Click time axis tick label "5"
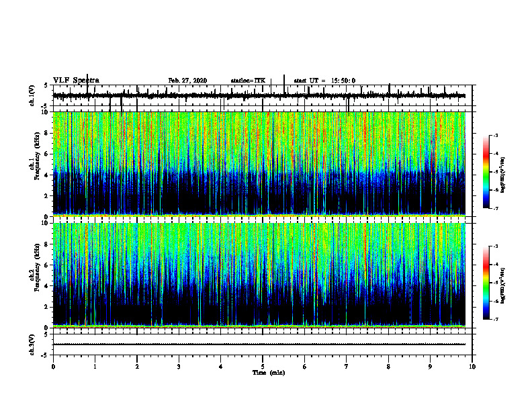This screenshot has width=532, height=411. (263, 367)
